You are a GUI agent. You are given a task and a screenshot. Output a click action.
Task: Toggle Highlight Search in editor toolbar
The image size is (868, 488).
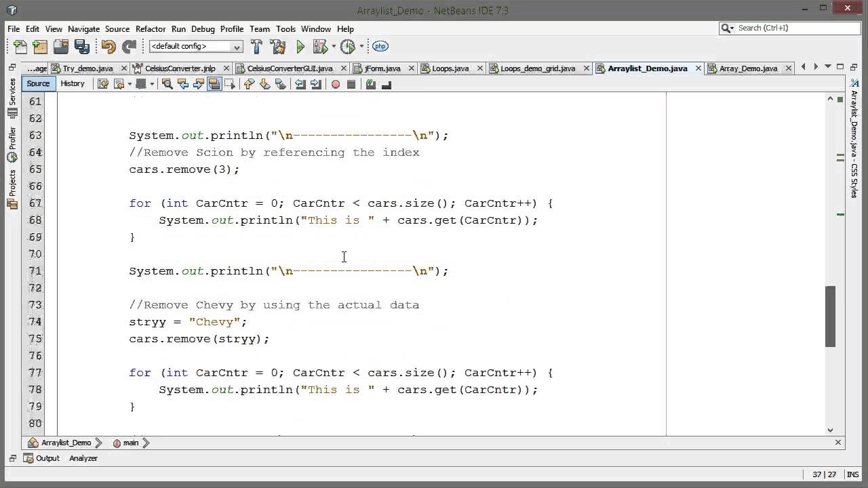pyautogui.click(x=214, y=84)
